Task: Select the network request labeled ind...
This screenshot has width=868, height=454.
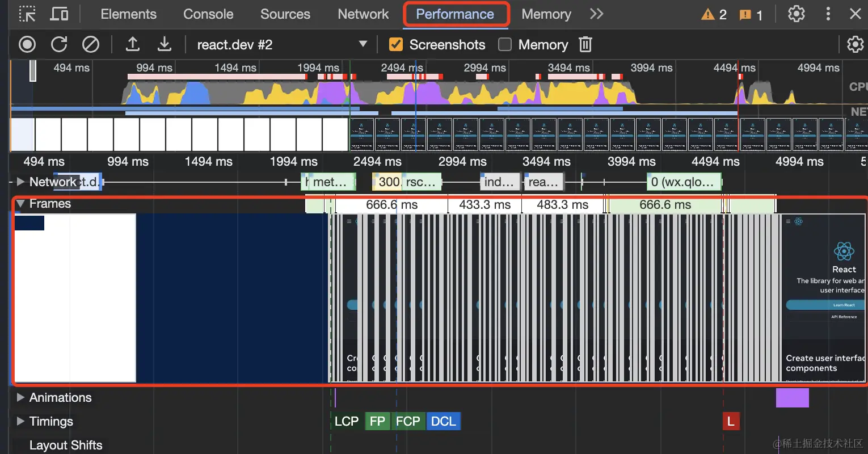Action: (500, 182)
